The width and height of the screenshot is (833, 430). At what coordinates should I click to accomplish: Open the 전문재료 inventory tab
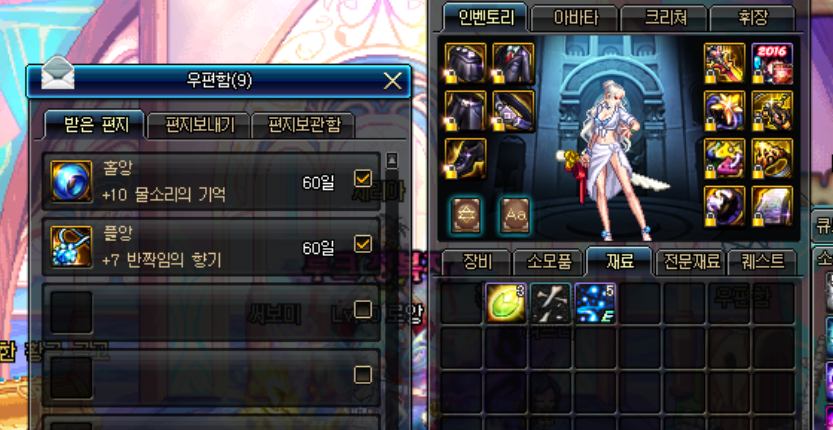pyautogui.click(x=692, y=262)
